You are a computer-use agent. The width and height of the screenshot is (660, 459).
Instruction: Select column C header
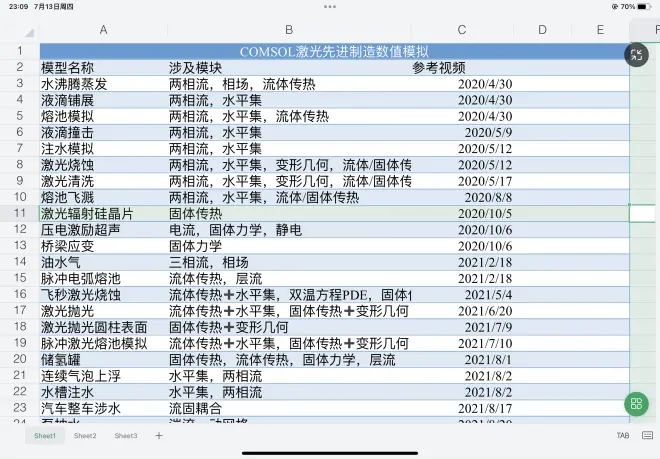point(461,30)
